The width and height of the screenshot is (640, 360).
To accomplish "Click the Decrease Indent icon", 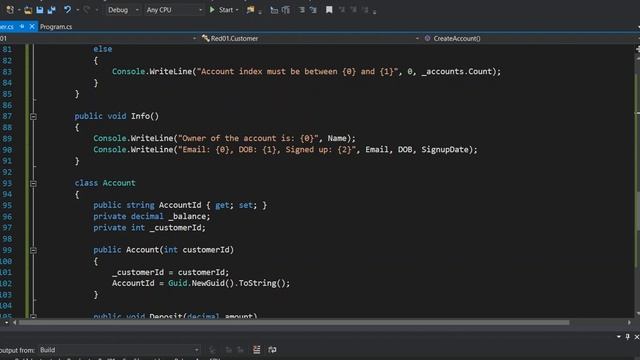I will pyautogui.click(x=302, y=10).
